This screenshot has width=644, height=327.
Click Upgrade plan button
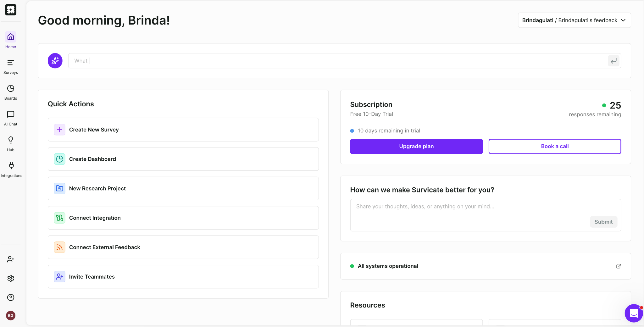pos(416,146)
